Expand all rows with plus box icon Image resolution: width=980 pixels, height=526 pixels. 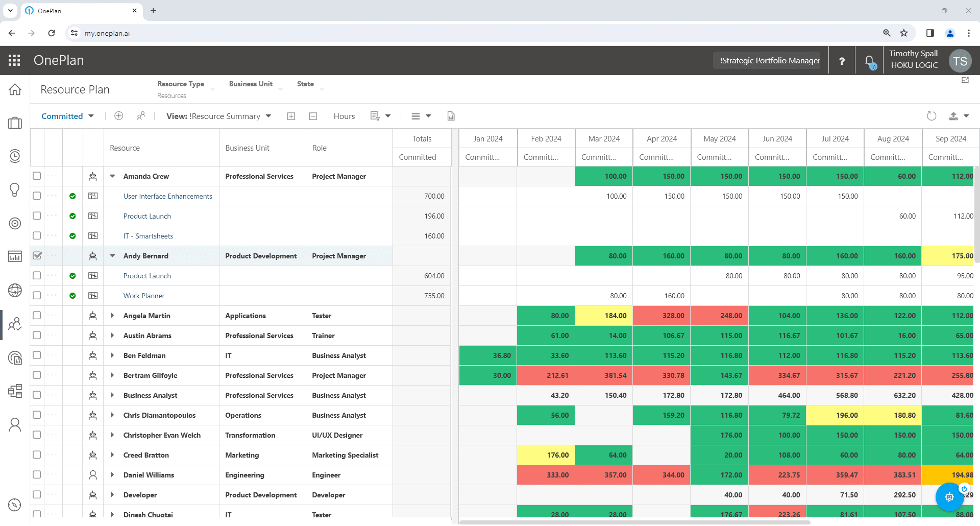pos(291,116)
